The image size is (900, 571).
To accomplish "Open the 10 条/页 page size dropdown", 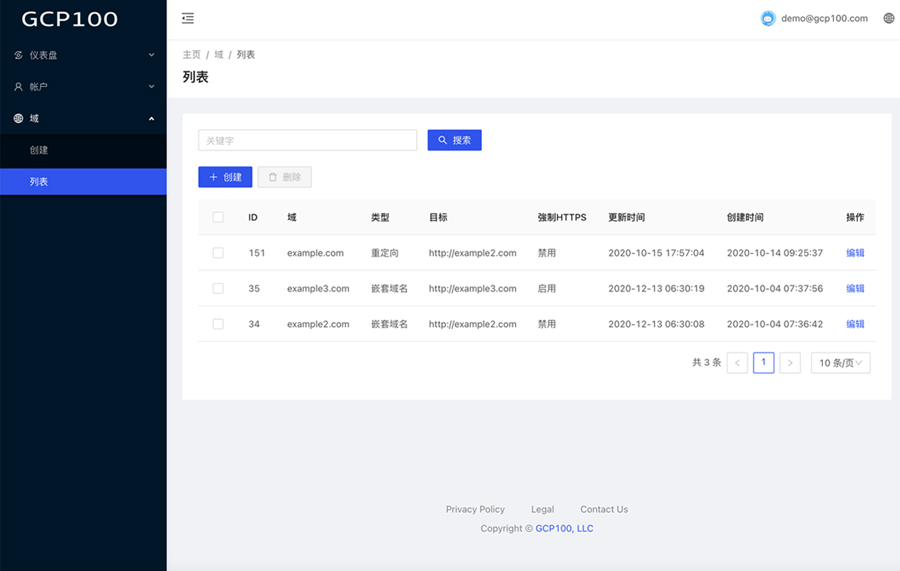I will point(840,363).
